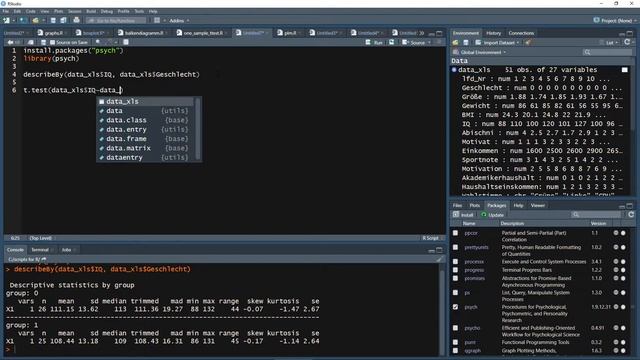
Task: Switch to the Plots tab
Action: coord(474,205)
